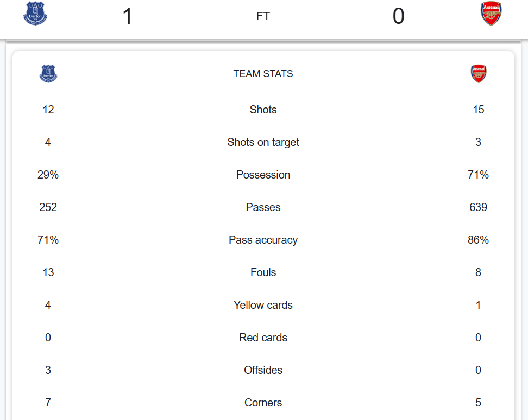
Task: Select Arsenal crest in Team Stats header
Action: (x=478, y=73)
